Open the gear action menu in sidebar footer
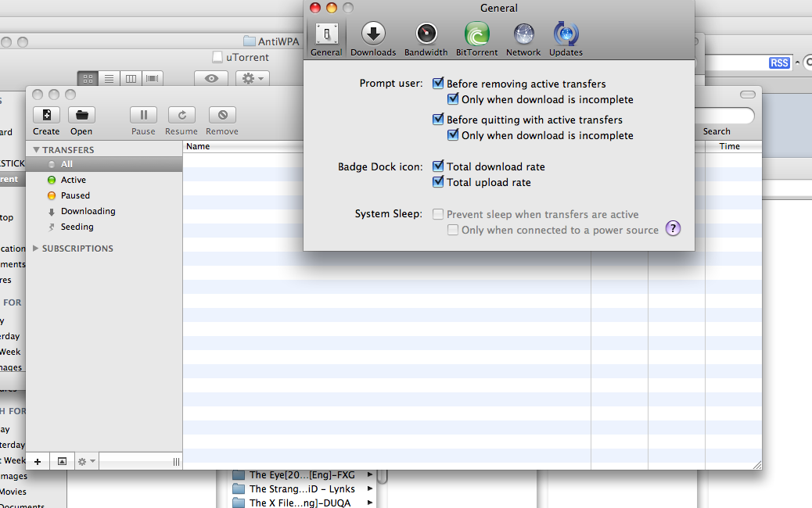The width and height of the screenshot is (812, 508). (86, 461)
